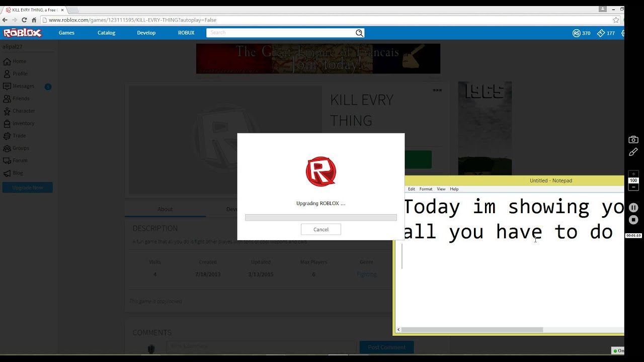Click the browser back arrow
Screen dimensions: 644x362
click(5, 20)
